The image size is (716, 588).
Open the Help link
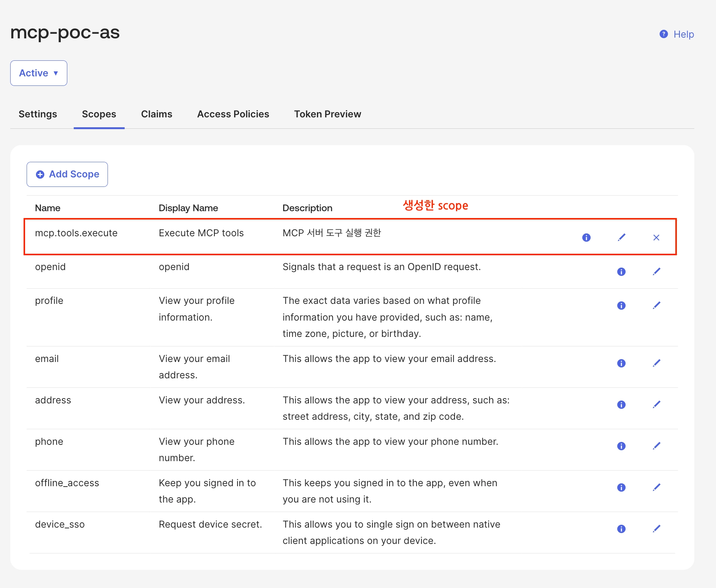(x=677, y=34)
